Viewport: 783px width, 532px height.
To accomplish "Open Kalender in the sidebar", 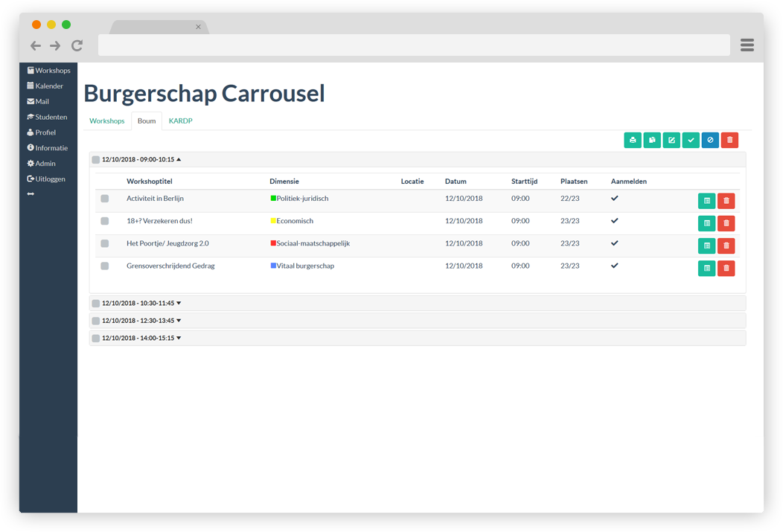I will pyautogui.click(x=45, y=86).
